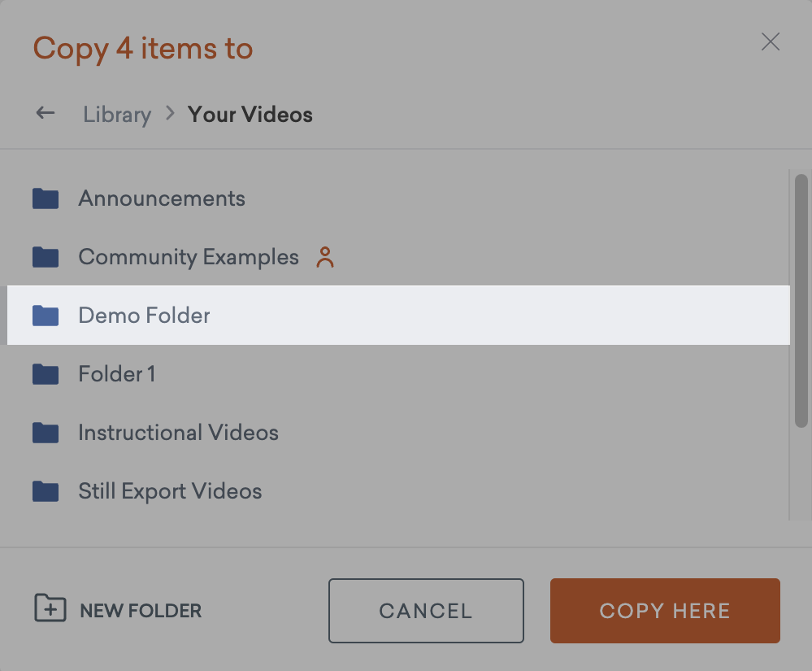Image resolution: width=812 pixels, height=671 pixels.
Task: Go to Library in the breadcrumb
Action: click(117, 115)
